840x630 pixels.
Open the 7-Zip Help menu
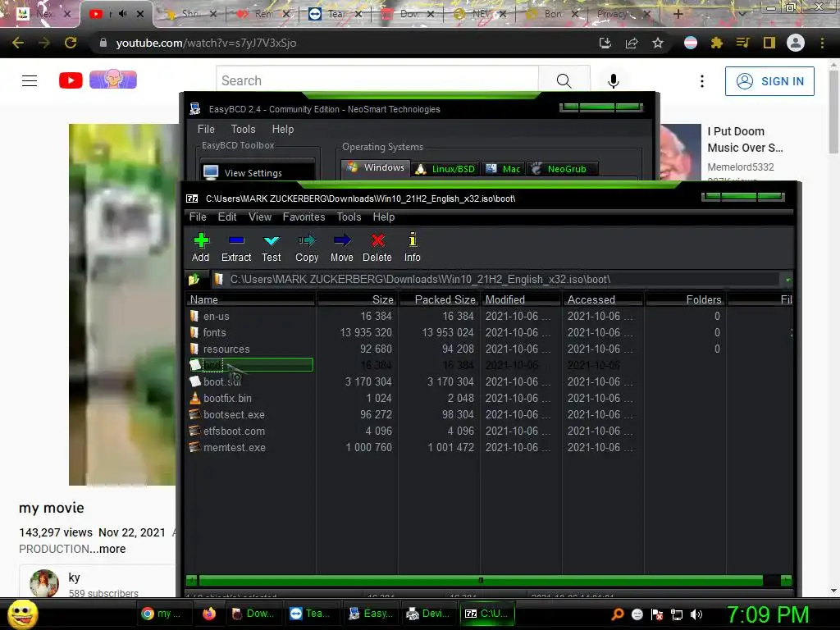384,217
